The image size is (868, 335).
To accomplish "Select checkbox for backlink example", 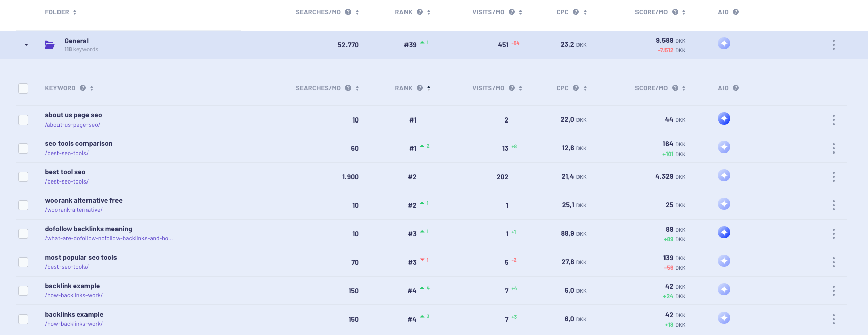I will [23, 291].
